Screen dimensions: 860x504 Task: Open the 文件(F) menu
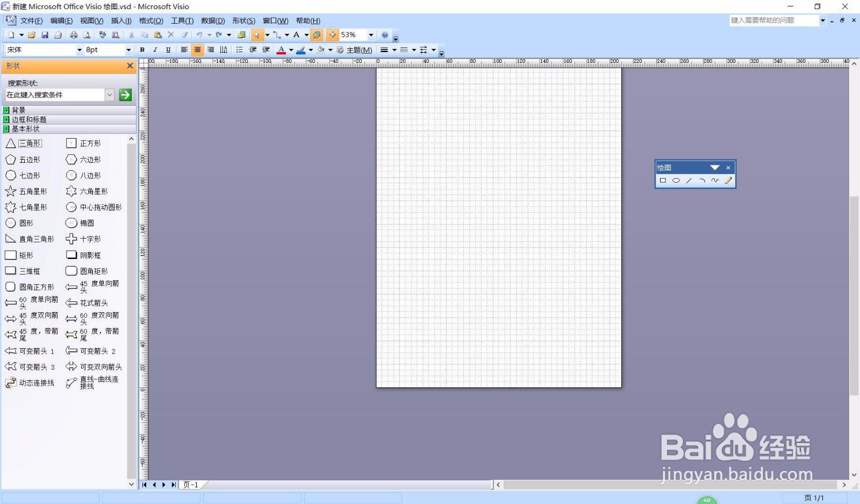(x=31, y=21)
